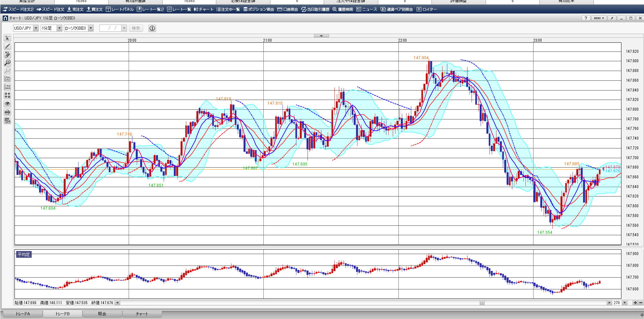This screenshot has height=319, width=644.
Task: Zoom in with the magnifier plus icon
Action: 7,63
